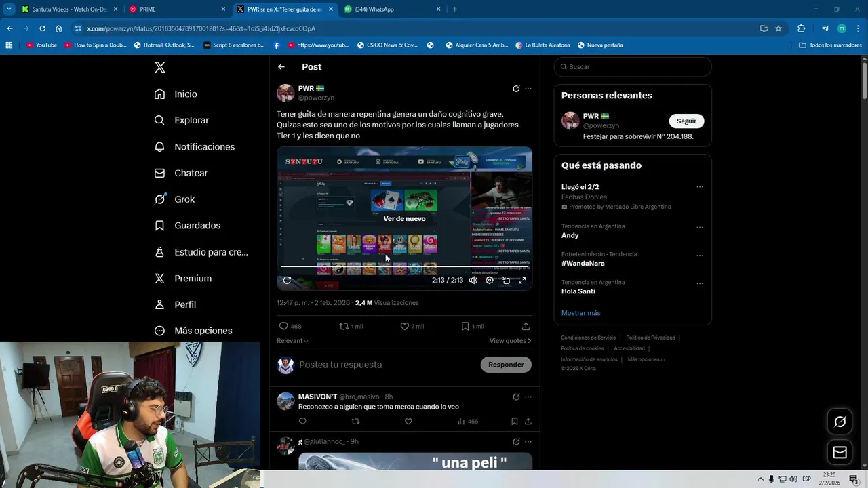Click Ver de nuevo on video
The image size is (868, 488).
point(404,218)
